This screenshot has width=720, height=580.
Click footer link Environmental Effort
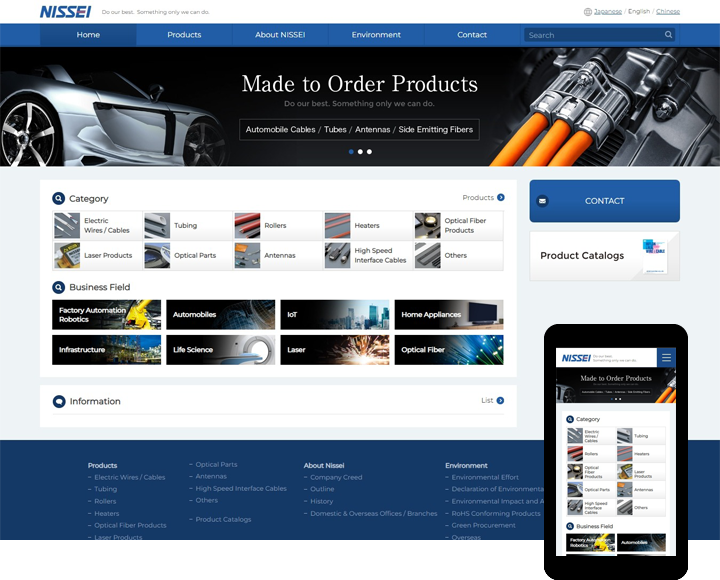[x=485, y=477]
